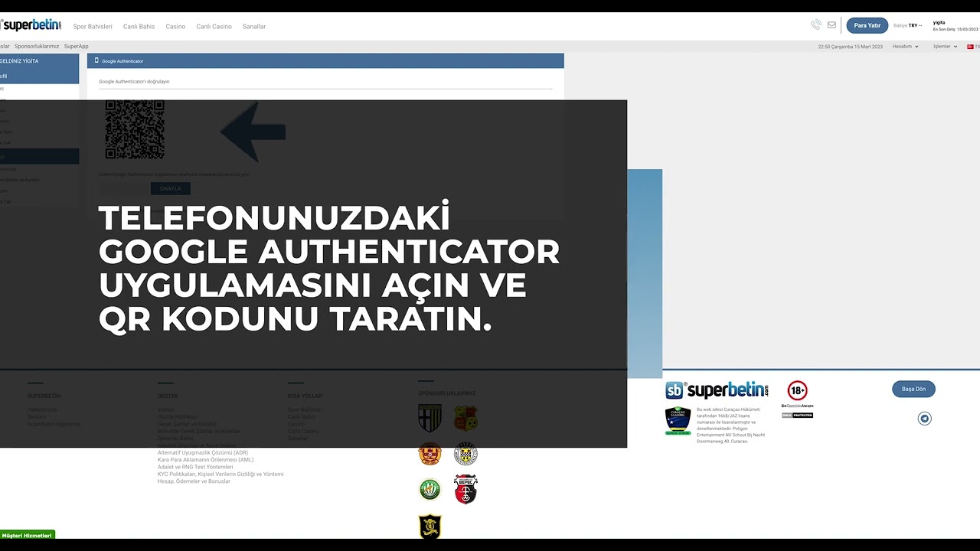Click the green round sponsor club crest
Viewport: 980px width, 551px height.
coord(430,489)
